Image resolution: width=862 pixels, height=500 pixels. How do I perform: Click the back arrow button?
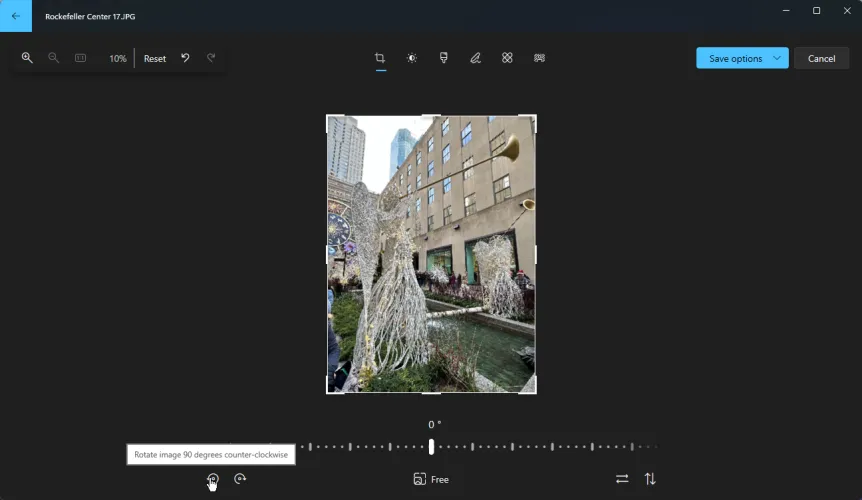click(15, 16)
